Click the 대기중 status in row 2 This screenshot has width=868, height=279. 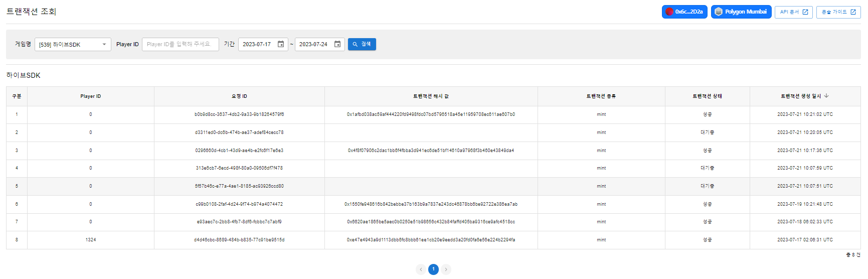(x=708, y=132)
